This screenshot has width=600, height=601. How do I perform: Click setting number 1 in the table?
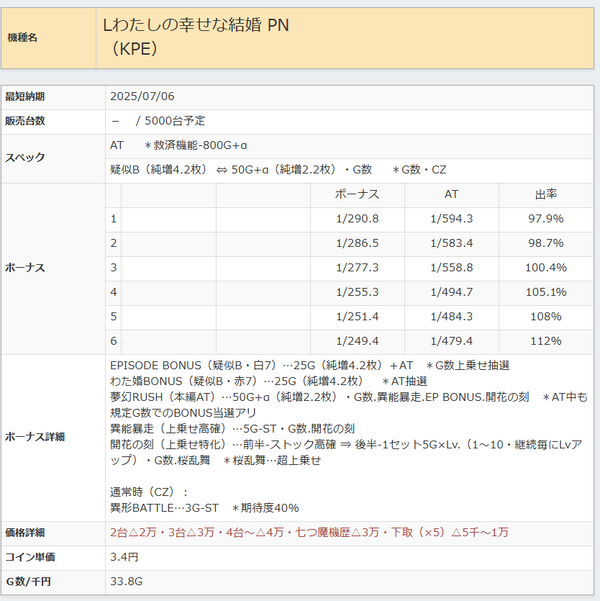coord(113,218)
